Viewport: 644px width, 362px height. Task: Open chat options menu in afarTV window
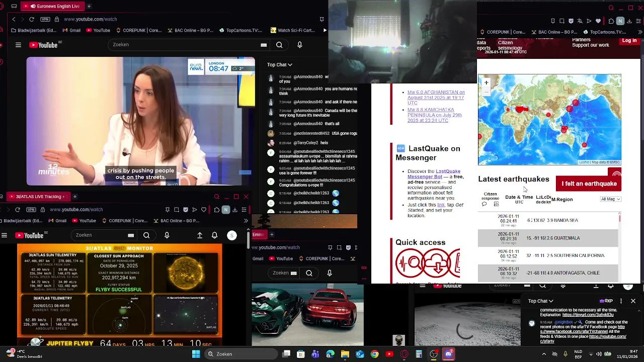[621, 301]
